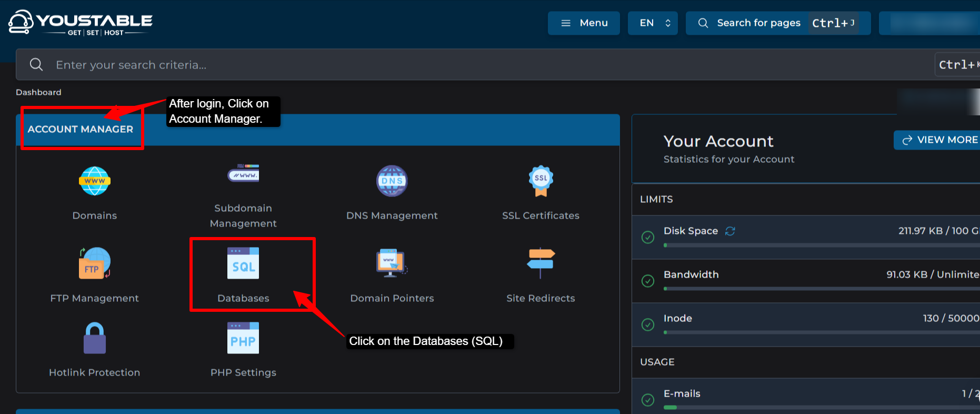Open the Site Redirects signpost icon
Screen dimensions: 980x414
pos(541,263)
